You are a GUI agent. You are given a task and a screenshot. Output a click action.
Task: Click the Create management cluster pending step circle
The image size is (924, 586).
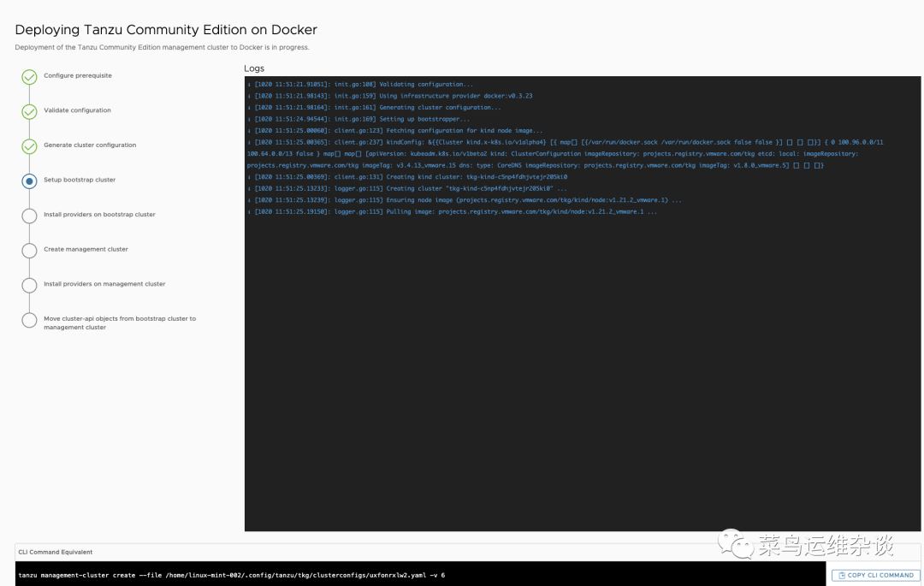point(29,251)
